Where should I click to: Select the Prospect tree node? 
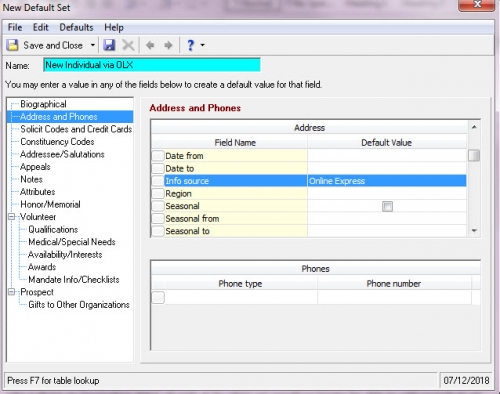tap(37, 292)
